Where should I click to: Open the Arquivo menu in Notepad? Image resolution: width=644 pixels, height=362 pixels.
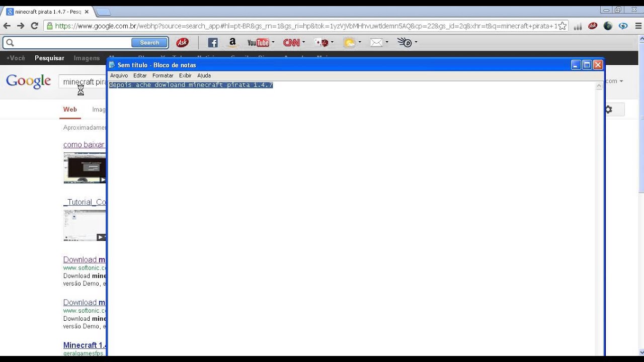click(119, 75)
